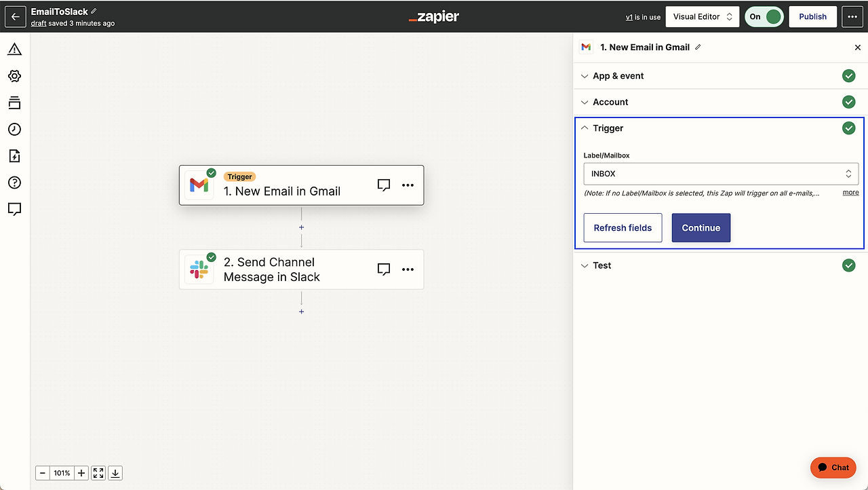The image size is (868, 490).
Task: Click the green check next to Test
Action: coord(848,265)
